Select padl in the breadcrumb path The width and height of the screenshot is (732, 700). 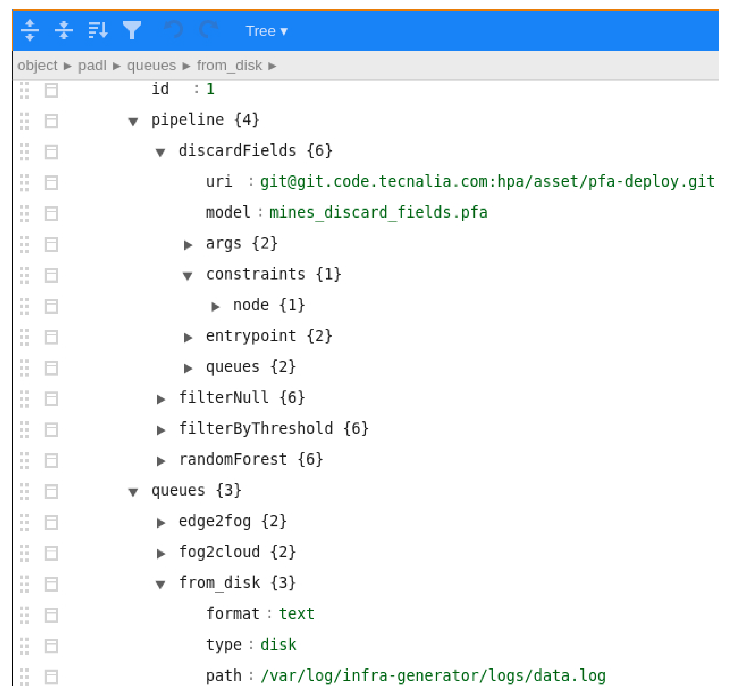92,66
